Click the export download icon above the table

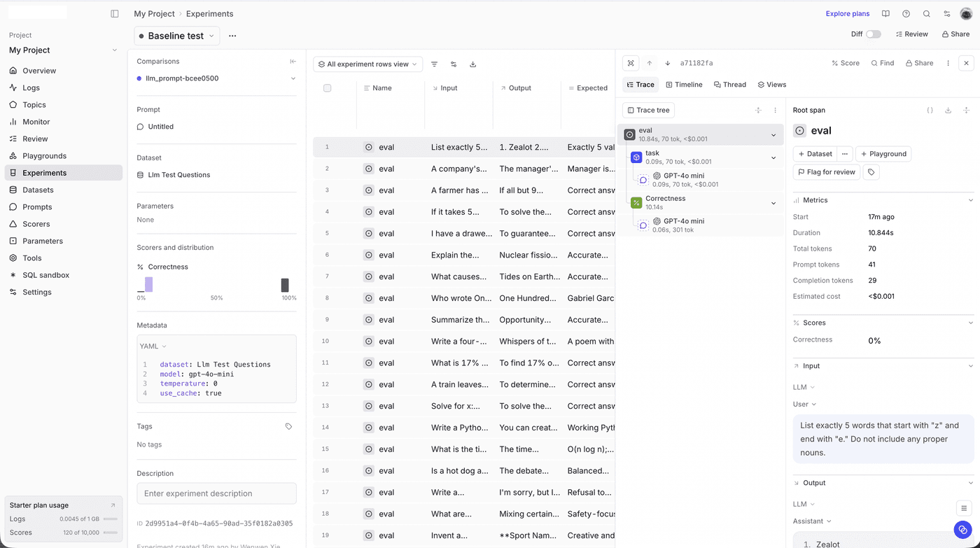tap(472, 64)
